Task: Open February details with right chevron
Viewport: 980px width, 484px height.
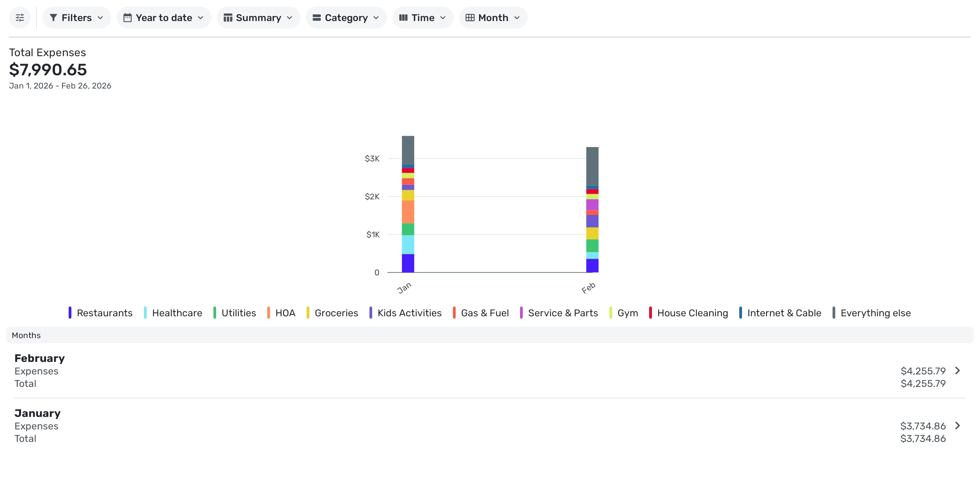Action: coord(957,371)
